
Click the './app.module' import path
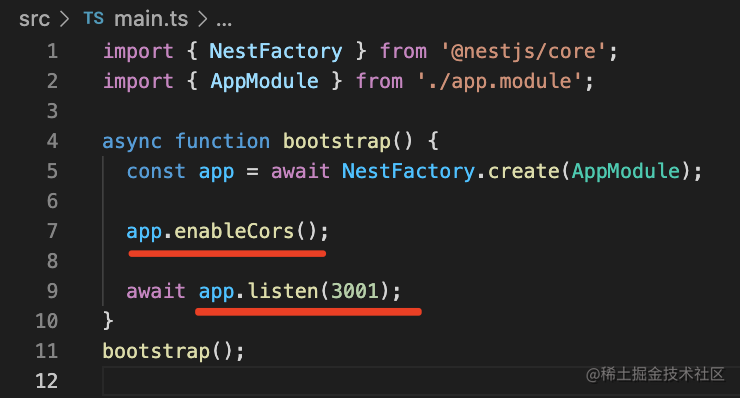point(499,81)
